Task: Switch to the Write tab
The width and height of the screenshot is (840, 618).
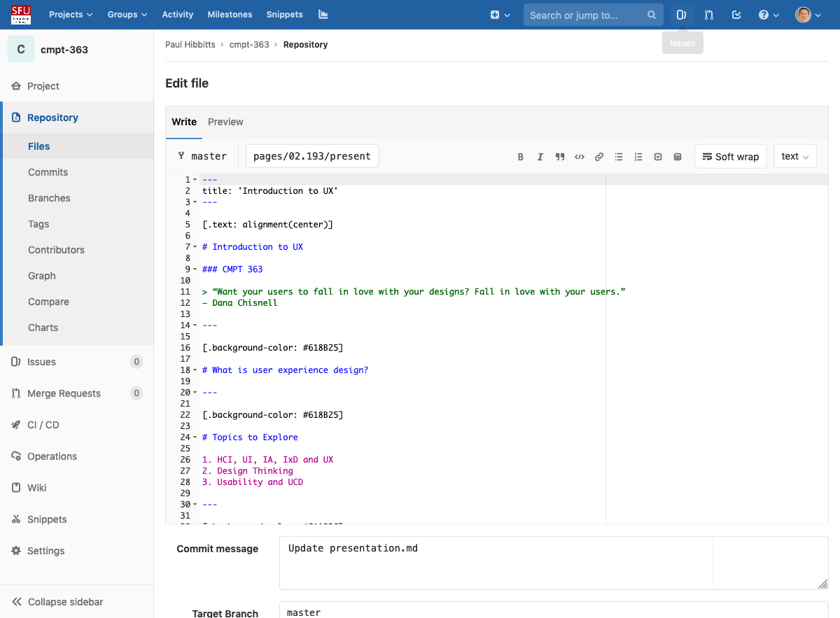Action: [x=184, y=122]
